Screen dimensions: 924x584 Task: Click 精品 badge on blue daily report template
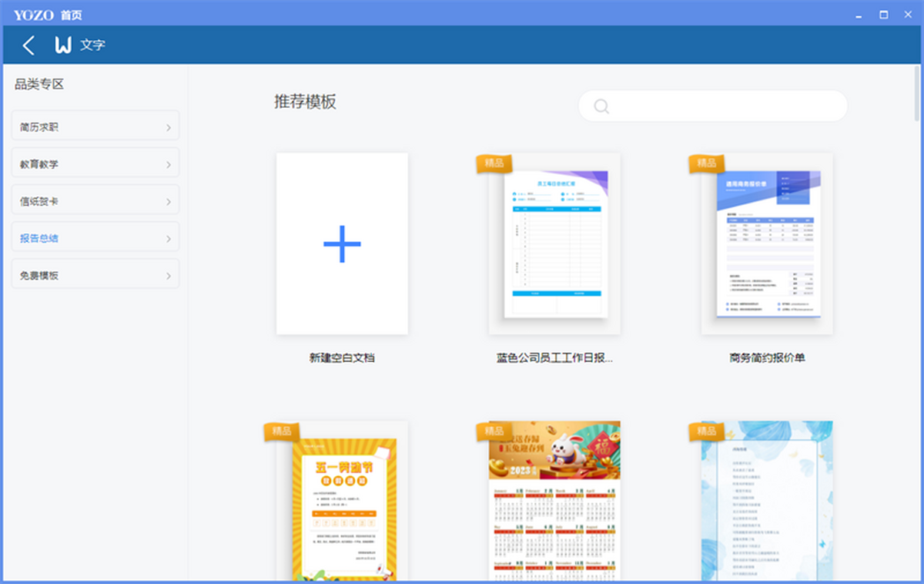pos(494,163)
